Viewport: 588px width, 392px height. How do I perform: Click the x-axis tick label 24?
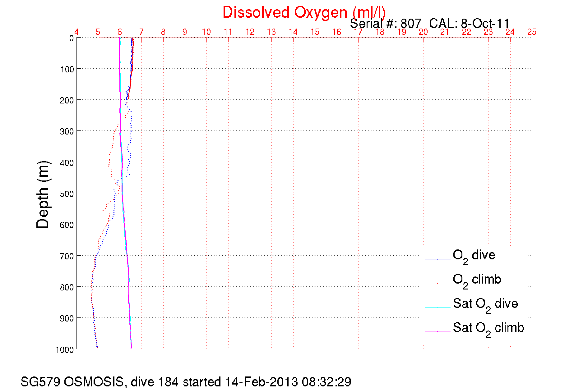coord(510,32)
